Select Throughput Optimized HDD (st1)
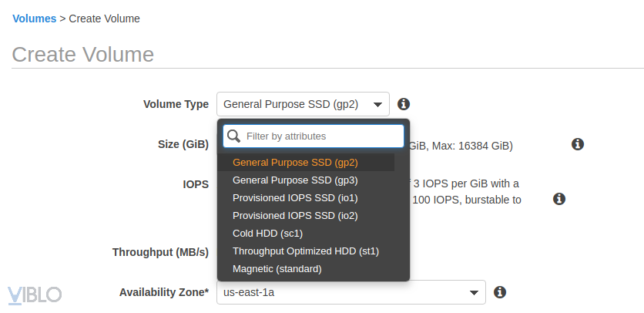644x313 pixels. (305, 251)
